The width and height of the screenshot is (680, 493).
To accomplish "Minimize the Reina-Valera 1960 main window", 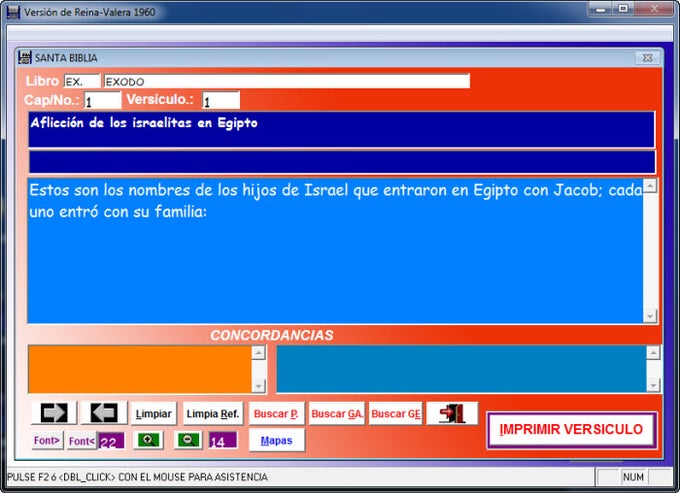I will coord(601,9).
